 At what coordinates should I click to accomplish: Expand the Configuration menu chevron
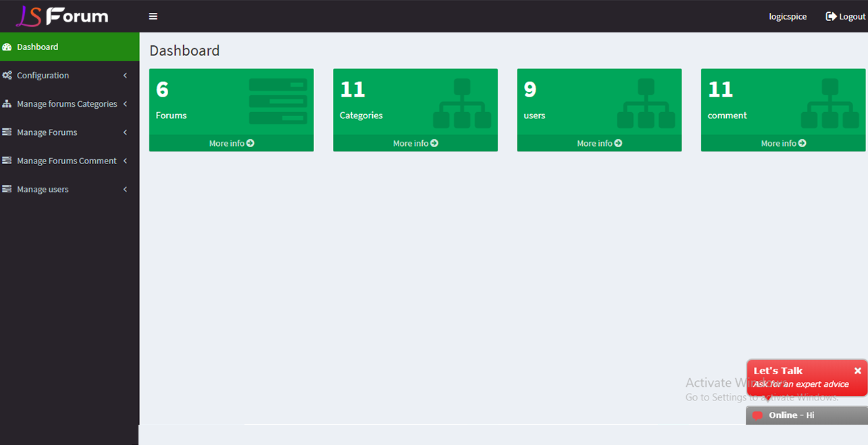pyautogui.click(x=125, y=75)
